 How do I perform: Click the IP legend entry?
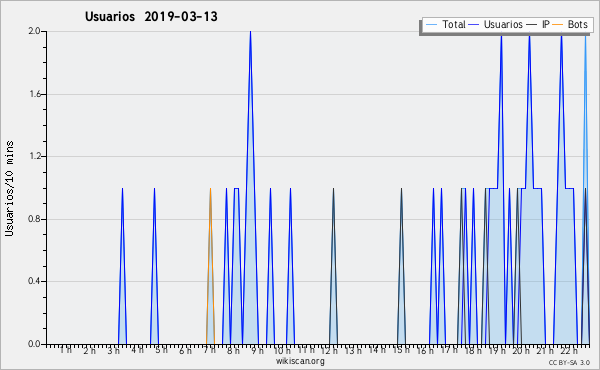538,24
